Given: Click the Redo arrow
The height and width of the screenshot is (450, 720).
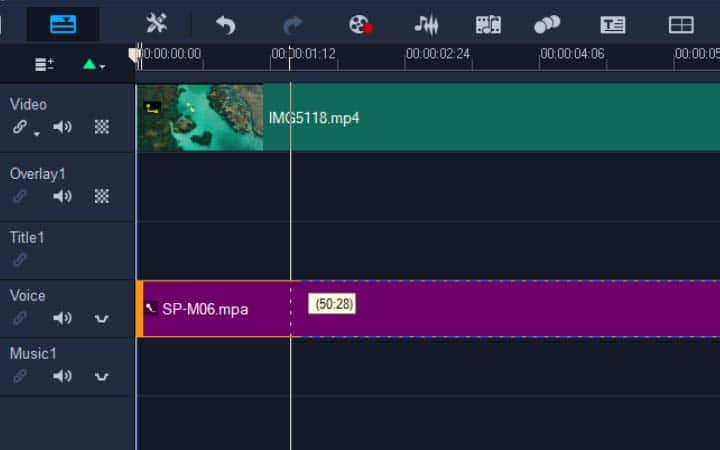Looking at the screenshot, I should (292, 25).
